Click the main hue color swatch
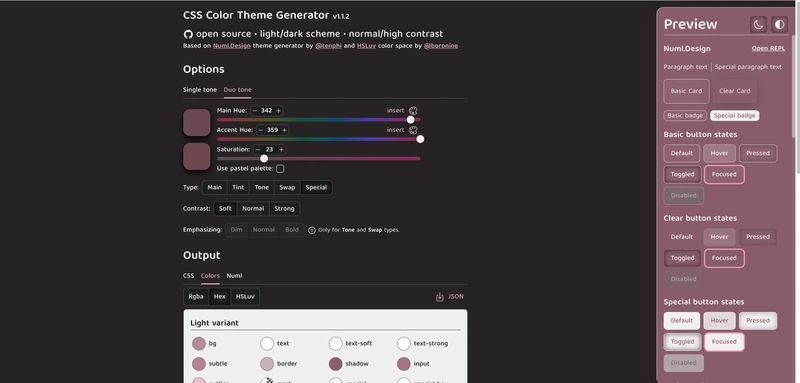This screenshot has height=383, width=800. coord(197,122)
